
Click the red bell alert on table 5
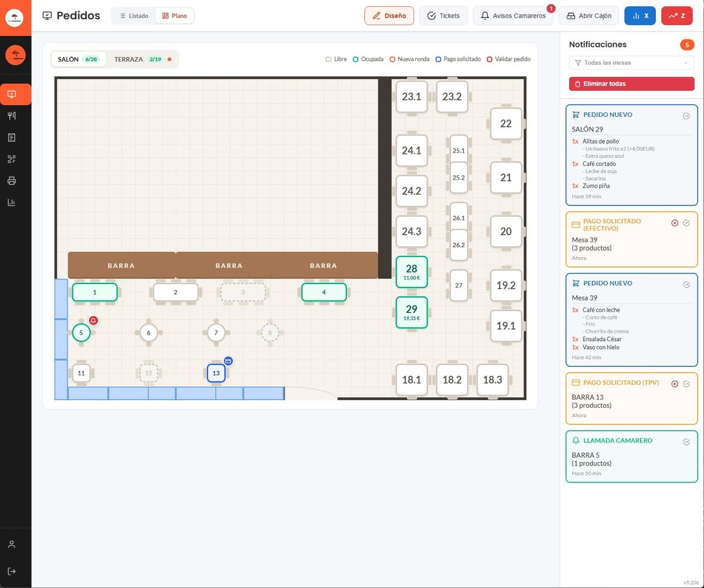click(x=93, y=320)
